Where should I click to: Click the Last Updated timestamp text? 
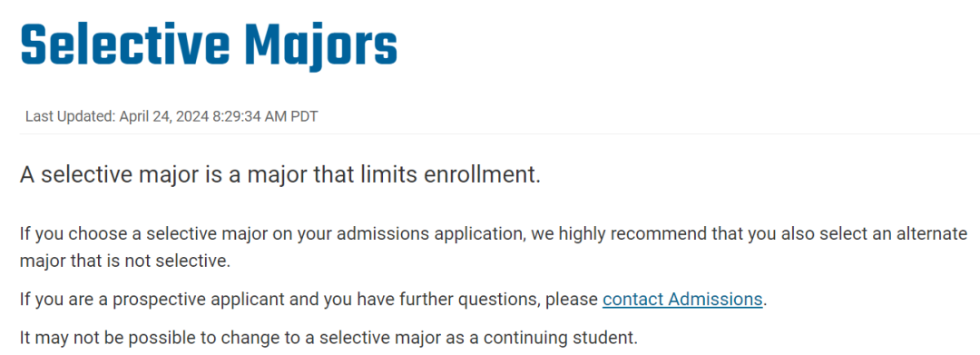[171, 117]
